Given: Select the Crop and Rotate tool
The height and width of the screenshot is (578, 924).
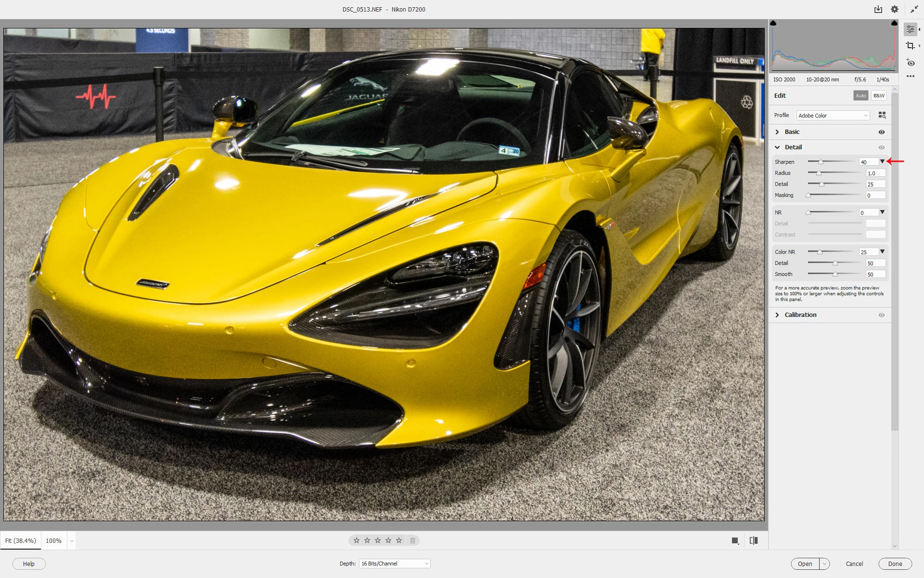Looking at the screenshot, I should pos(910,46).
